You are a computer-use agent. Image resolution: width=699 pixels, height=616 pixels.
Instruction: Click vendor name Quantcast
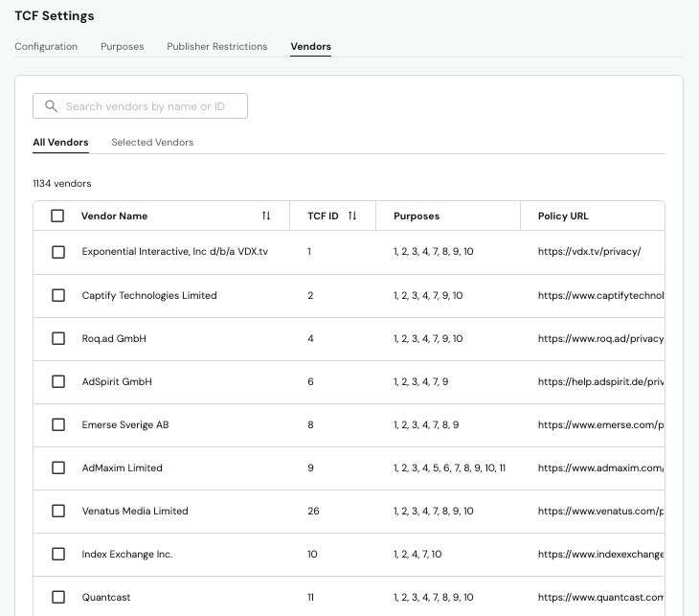(x=106, y=597)
